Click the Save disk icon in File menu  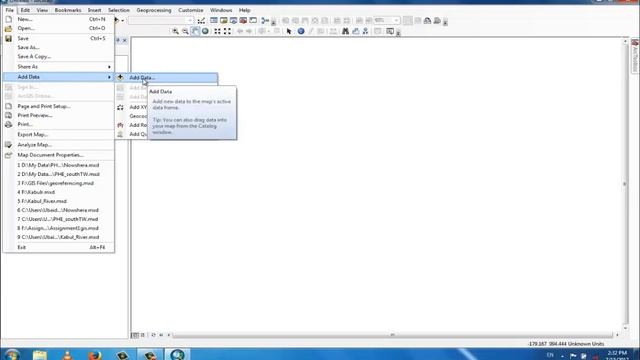point(9,38)
